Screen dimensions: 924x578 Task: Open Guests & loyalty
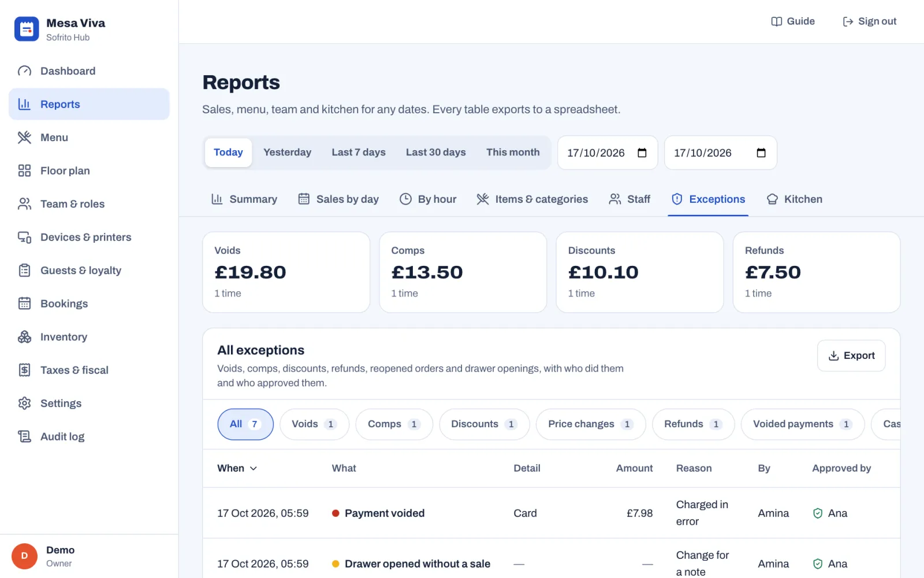point(89,271)
